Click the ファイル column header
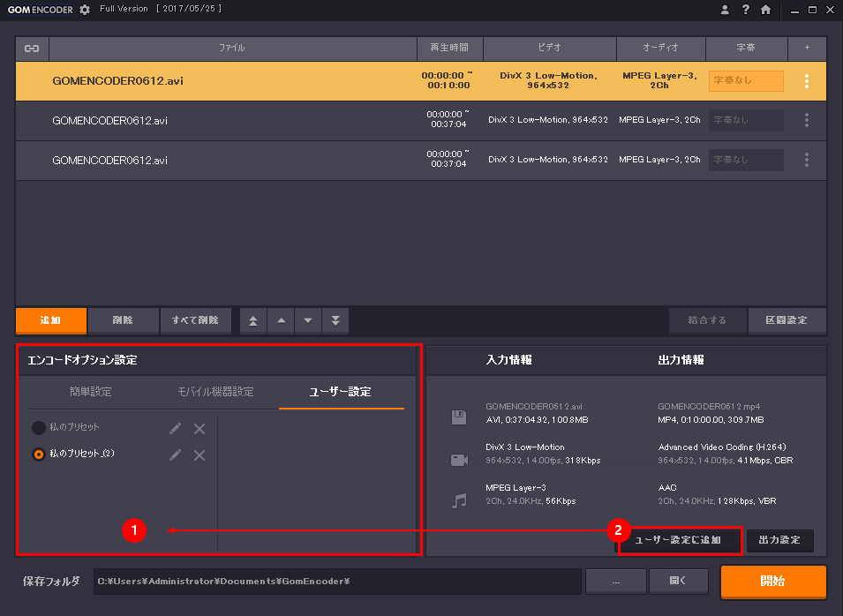This screenshot has width=843, height=616. 233,49
